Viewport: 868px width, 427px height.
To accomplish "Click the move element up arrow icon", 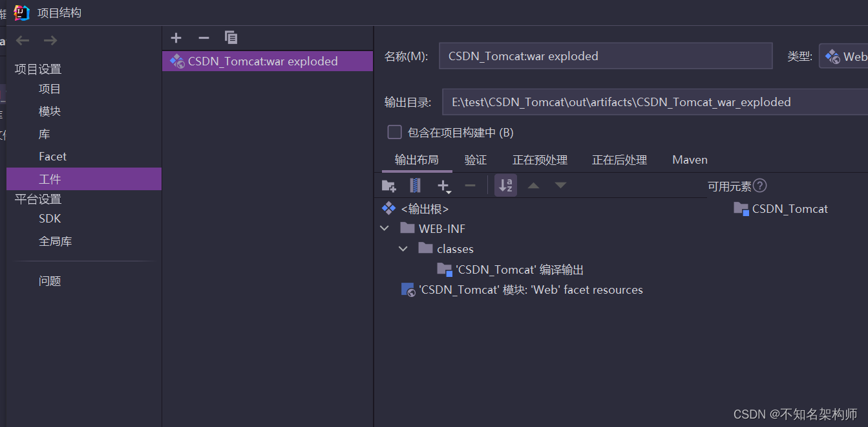I will 533,186.
